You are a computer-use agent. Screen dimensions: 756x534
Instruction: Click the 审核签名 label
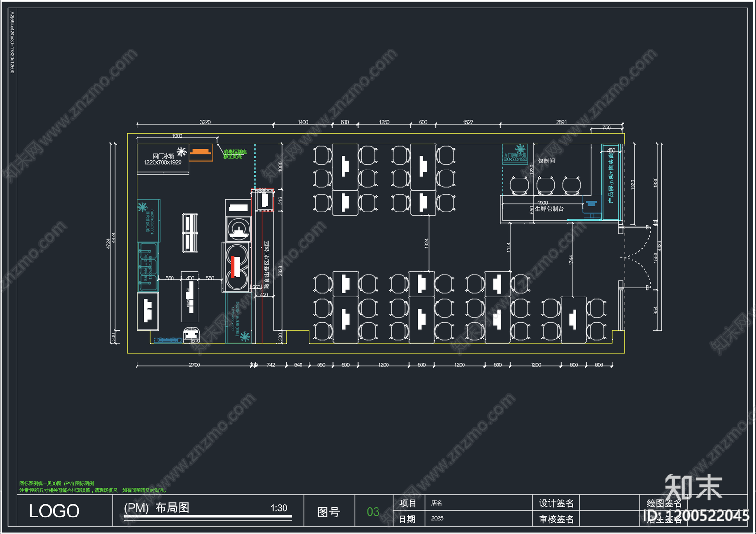pyautogui.click(x=556, y=519)
